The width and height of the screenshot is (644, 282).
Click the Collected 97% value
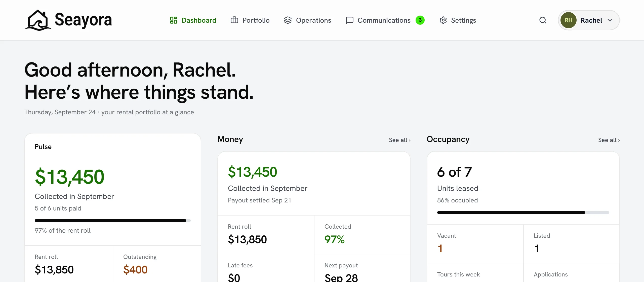(335, 239)
